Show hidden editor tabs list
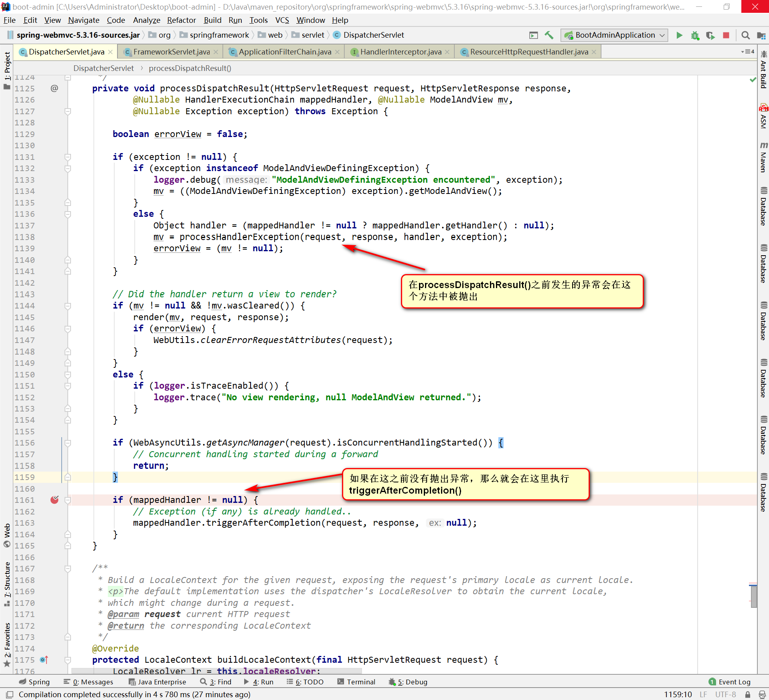This screenshot has width=769, height=700. pyautogui.click(x=748, y=52)
